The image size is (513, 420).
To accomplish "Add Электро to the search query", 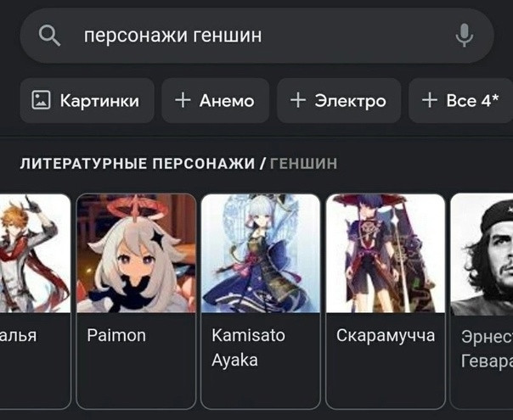I will (339, 100).
